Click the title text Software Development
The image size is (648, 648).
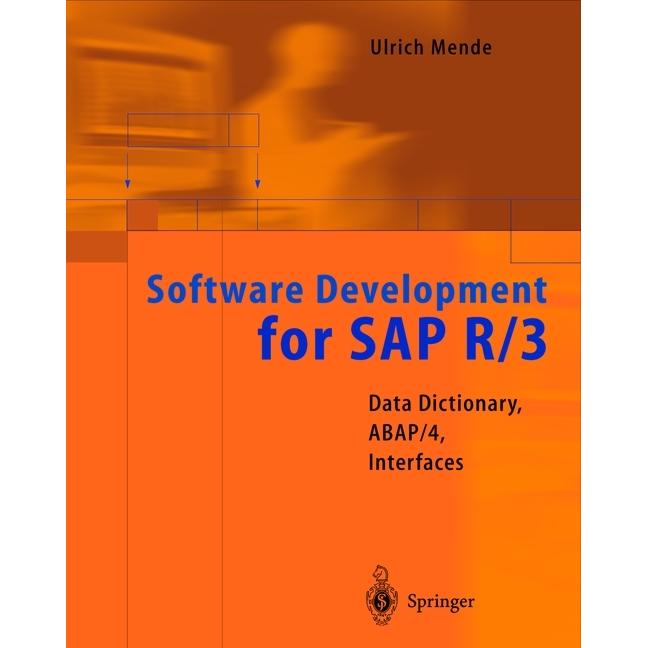coord(347,291)
